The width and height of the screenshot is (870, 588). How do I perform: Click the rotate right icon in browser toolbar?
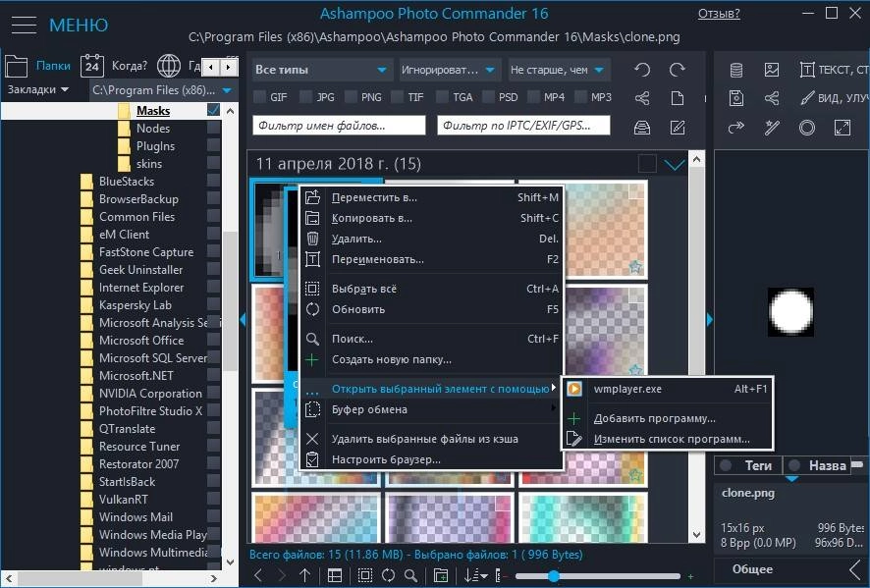tap(677, 70)
